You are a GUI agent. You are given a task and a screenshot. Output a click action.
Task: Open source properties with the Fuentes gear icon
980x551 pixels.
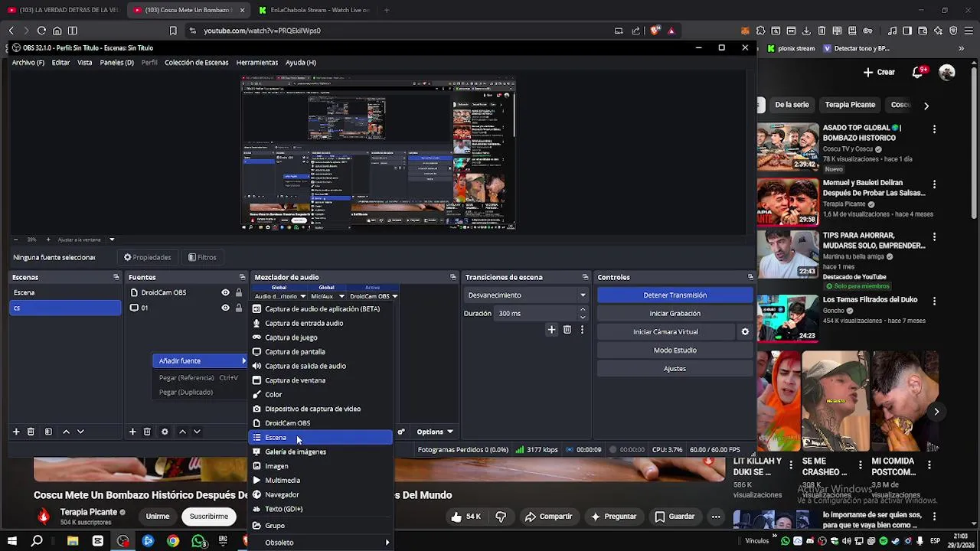click(x=165, y=432)
